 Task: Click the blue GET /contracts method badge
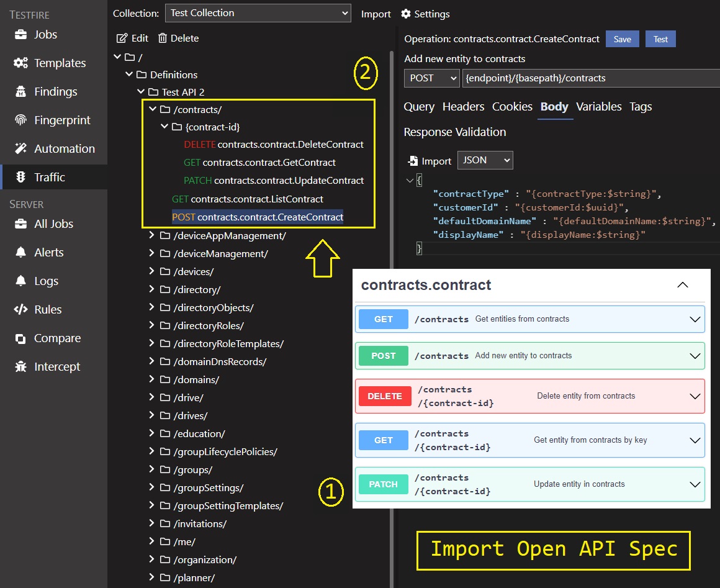click(x=384, y=319)
